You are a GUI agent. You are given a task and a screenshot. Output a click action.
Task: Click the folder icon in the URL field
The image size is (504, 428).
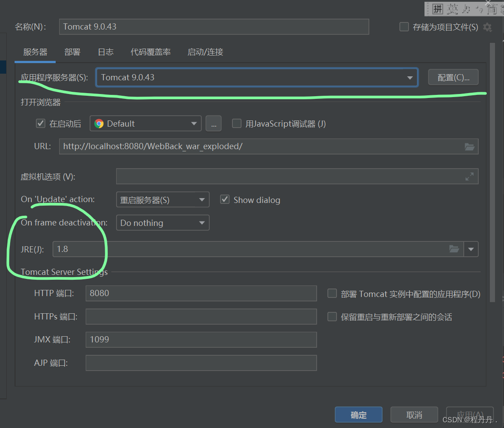point(469,147)
